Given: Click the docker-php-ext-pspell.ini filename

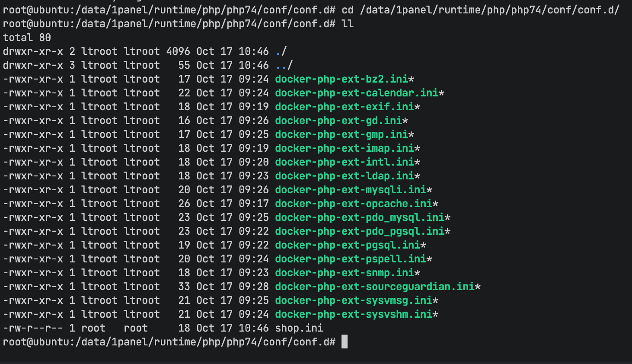Looking at the screenshot, I should [351, 259].
